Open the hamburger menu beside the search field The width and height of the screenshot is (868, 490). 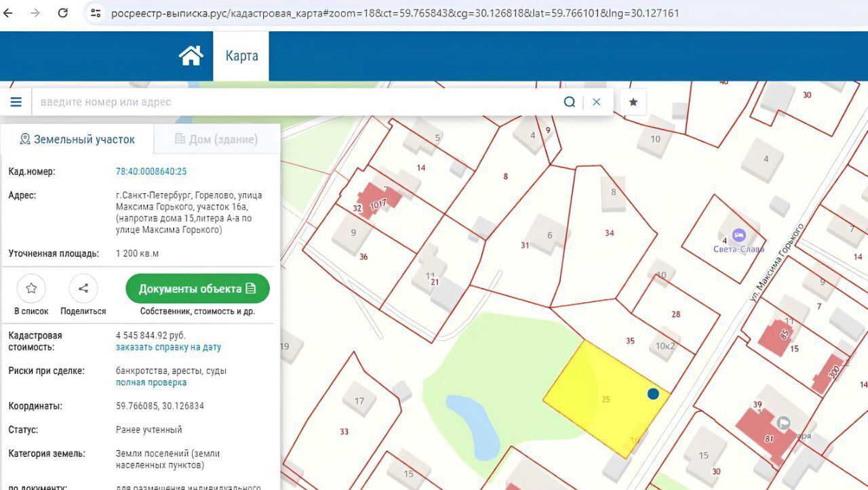pos(16,102)
